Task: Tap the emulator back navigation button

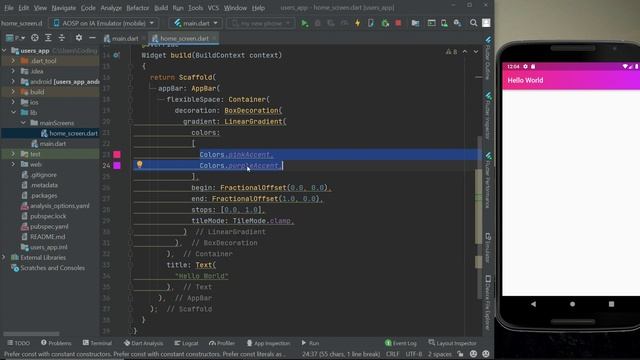Action: click(x=533, y=304)
